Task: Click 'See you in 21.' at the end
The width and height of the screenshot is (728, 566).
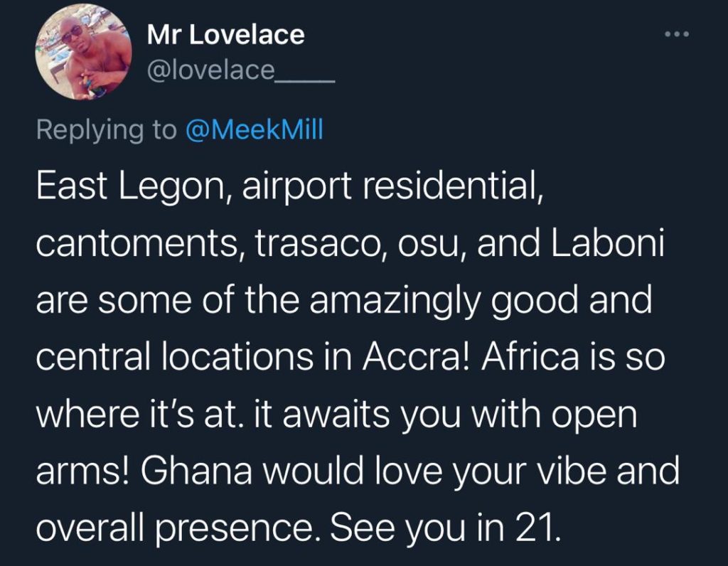Action: coord(445,528)
